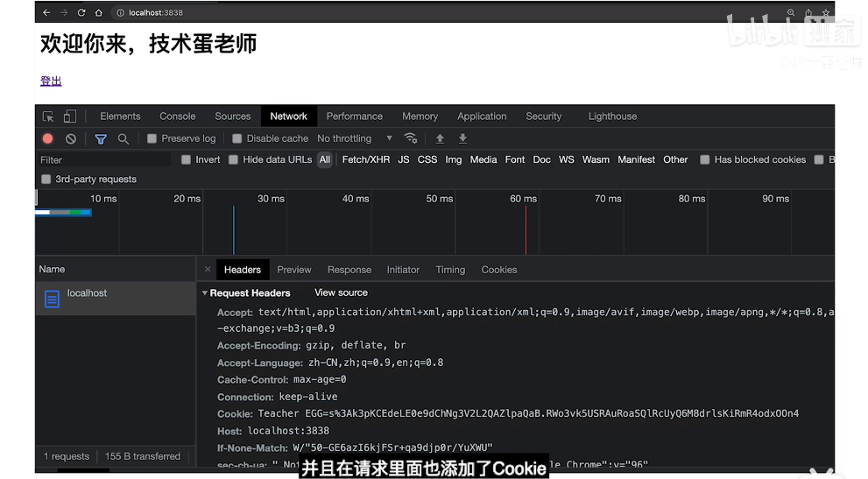The height and width of the screenshot is (479, 868).
Task: Open the browser zoom icon in address bar
Action: [791, 12]
